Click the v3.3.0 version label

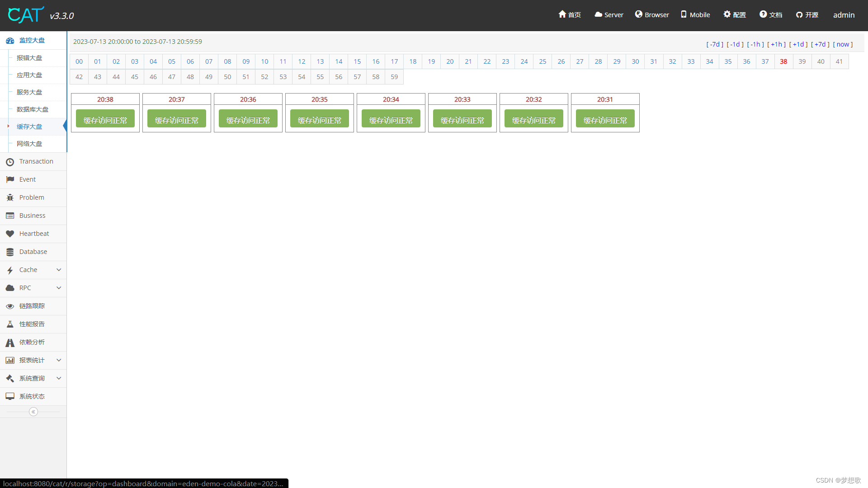coord(62,16)
